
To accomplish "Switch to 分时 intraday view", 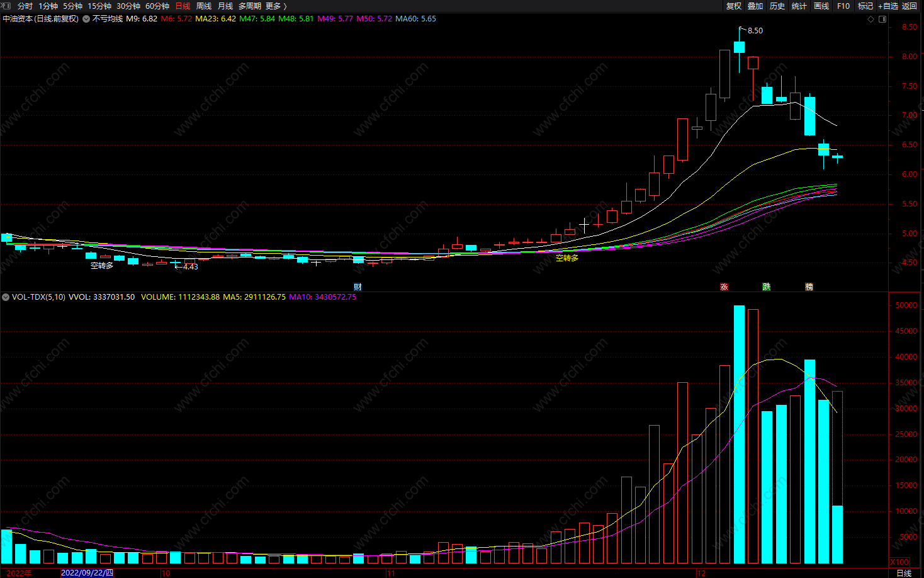I will click(25, 6).
